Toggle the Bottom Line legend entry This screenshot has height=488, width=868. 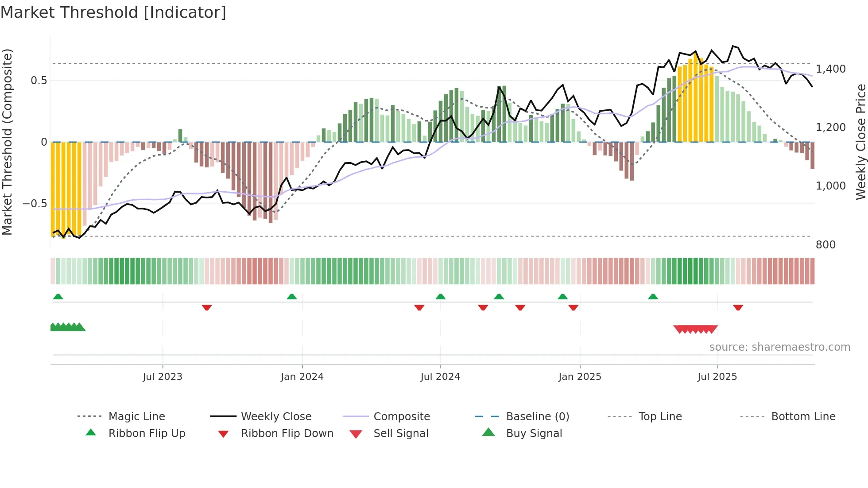(803, 417)
